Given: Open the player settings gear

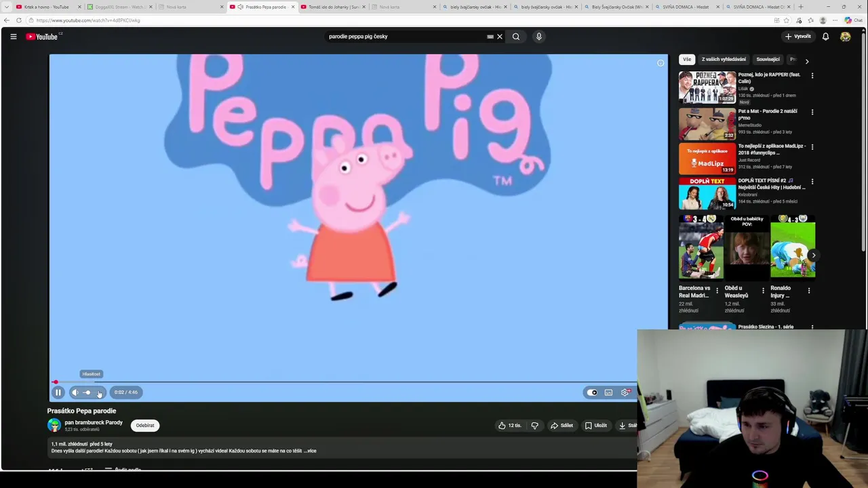Looking at the screenshot, I should (x=625, y=392).
